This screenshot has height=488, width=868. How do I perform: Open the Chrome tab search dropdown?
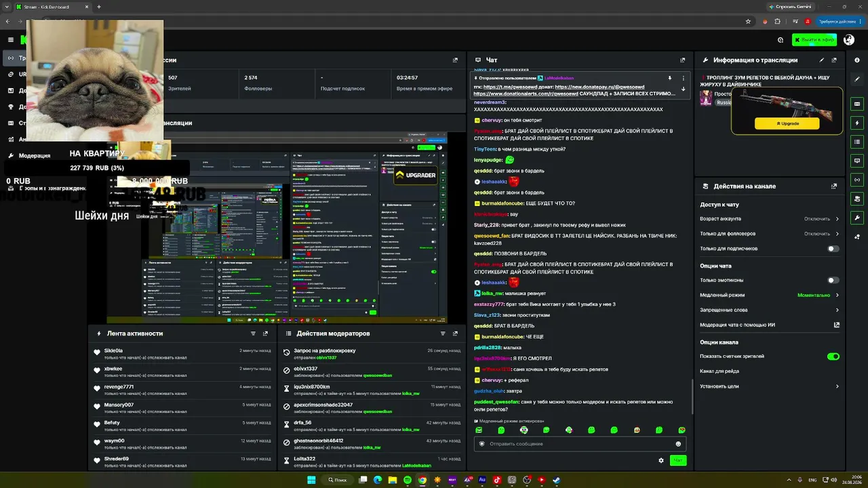pyautogui.click(x=7, y=7)
